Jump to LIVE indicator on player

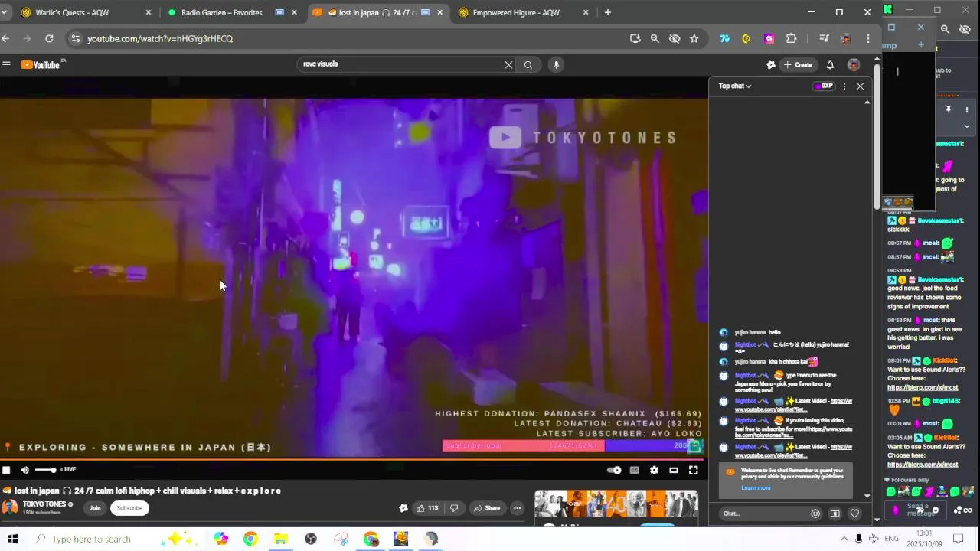(x=68, y=470)
